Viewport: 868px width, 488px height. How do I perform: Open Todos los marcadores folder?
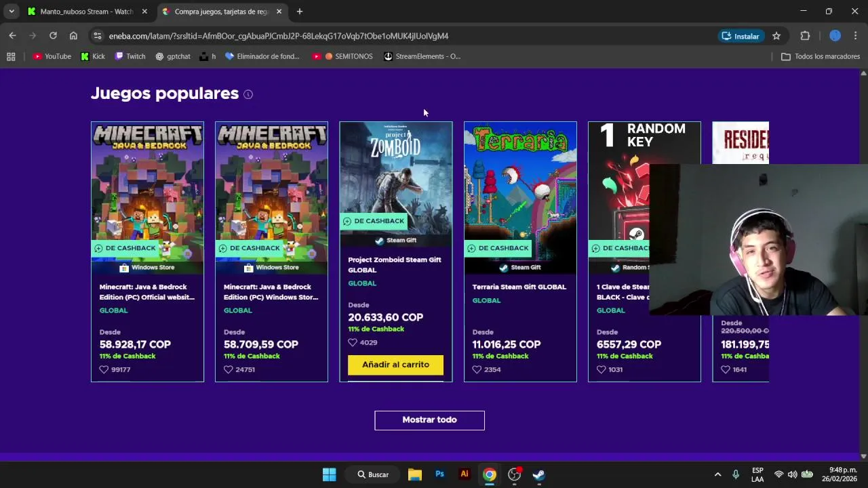pos(821,56)
